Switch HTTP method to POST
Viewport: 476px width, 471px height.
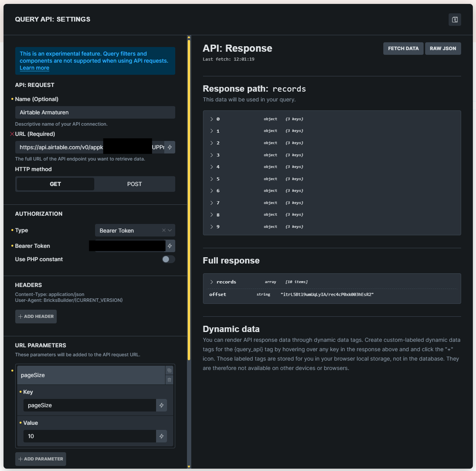(134, 184)
